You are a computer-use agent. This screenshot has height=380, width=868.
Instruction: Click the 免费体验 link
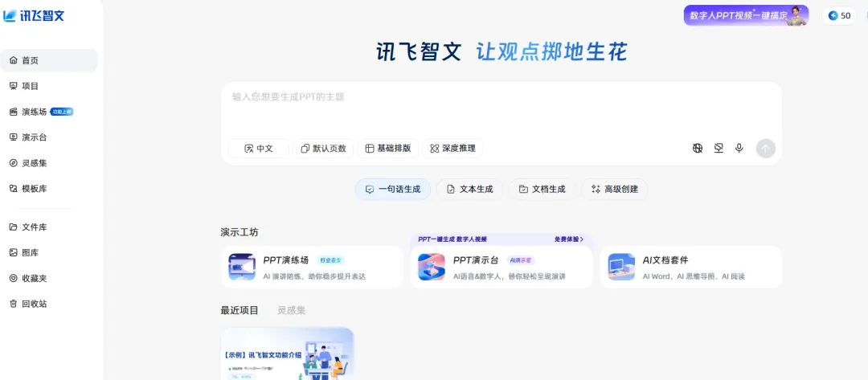[569, 239]
